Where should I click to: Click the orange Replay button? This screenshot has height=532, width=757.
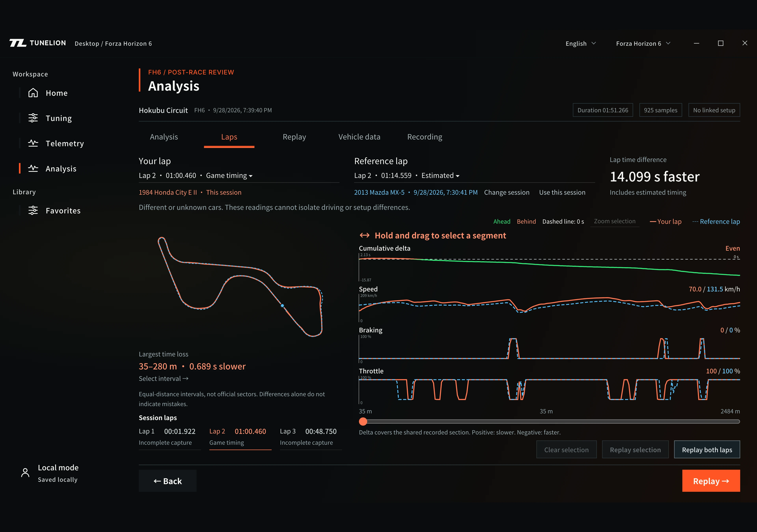tap(711, 481)
